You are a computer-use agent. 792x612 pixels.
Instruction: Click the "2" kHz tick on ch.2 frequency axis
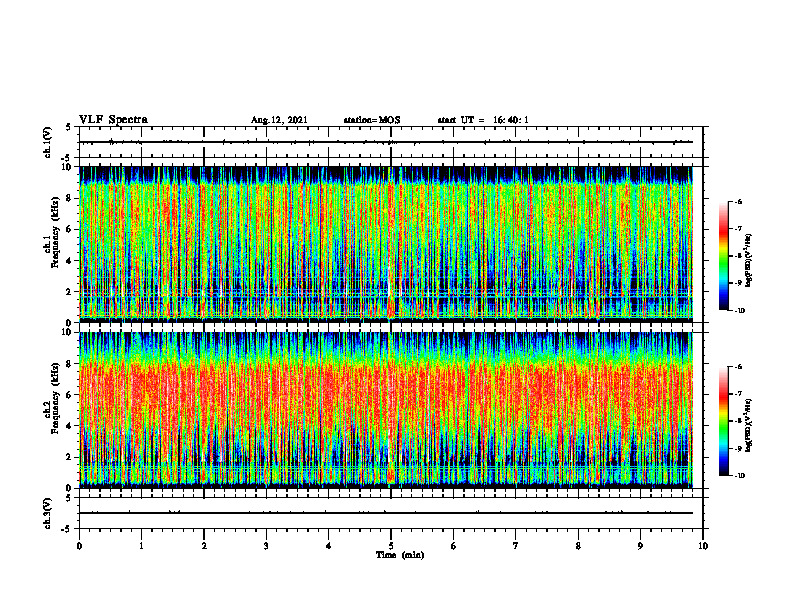coord(70,457)
